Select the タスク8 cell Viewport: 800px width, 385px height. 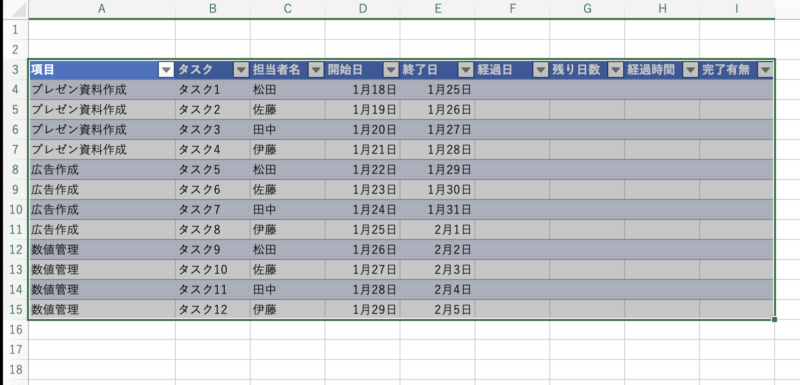pyautogui.click(x=213, y=229)
